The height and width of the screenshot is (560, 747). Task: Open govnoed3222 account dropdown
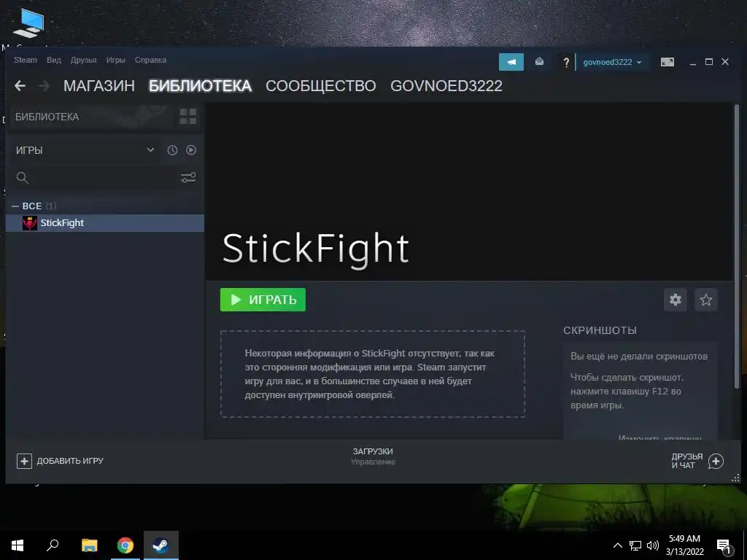point(612,63)
